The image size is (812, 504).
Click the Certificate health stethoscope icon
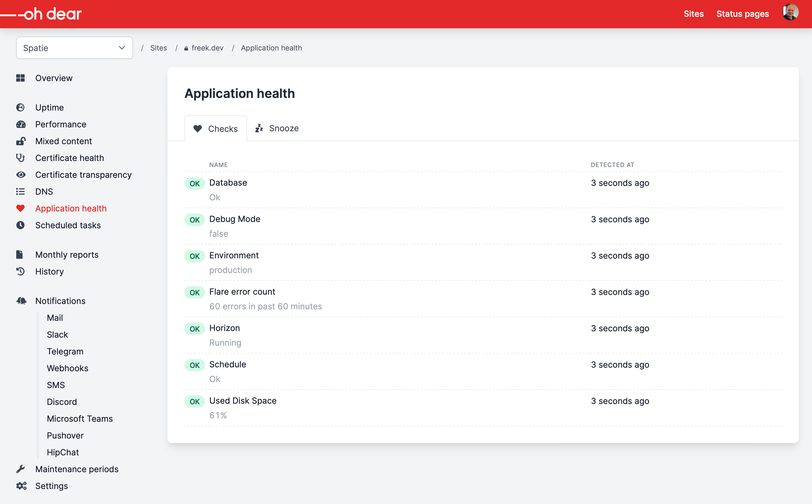(21, 158)
